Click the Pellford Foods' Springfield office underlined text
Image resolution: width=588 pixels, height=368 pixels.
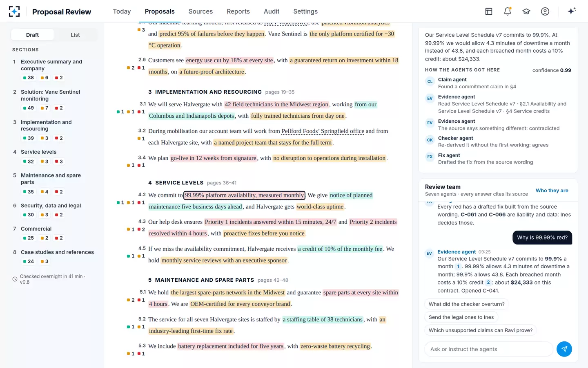(323, 131)
